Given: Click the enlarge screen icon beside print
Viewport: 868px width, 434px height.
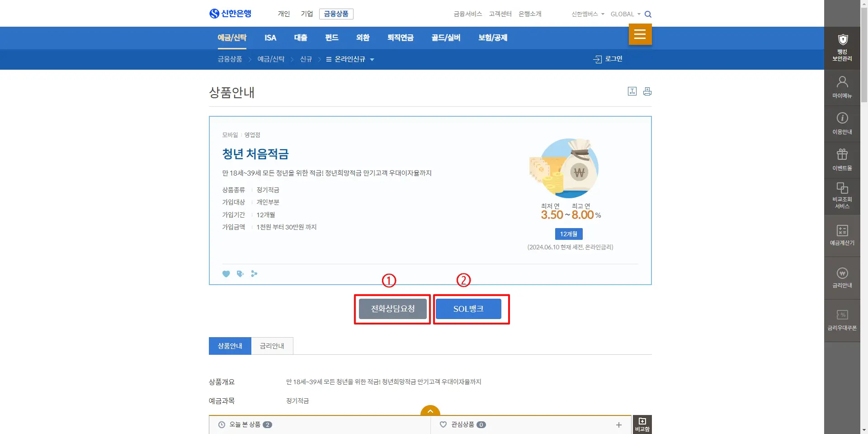Looking at the screenshot, I should tap(632, 91).
